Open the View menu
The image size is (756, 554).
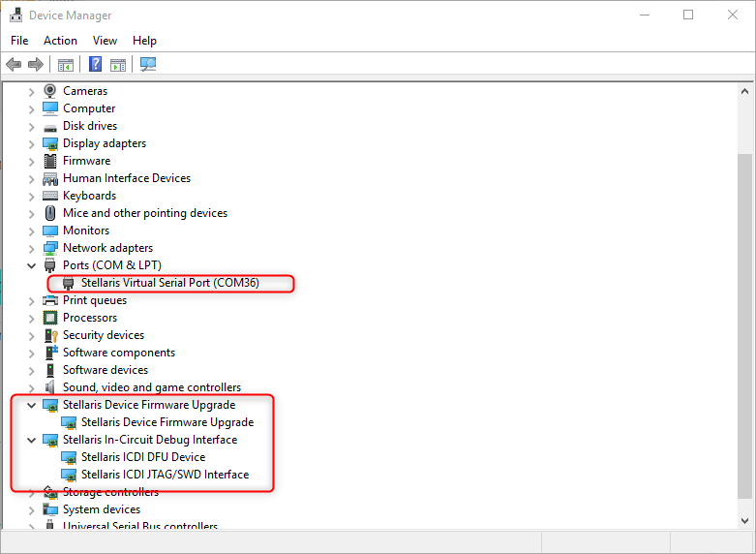coord(105,41)
